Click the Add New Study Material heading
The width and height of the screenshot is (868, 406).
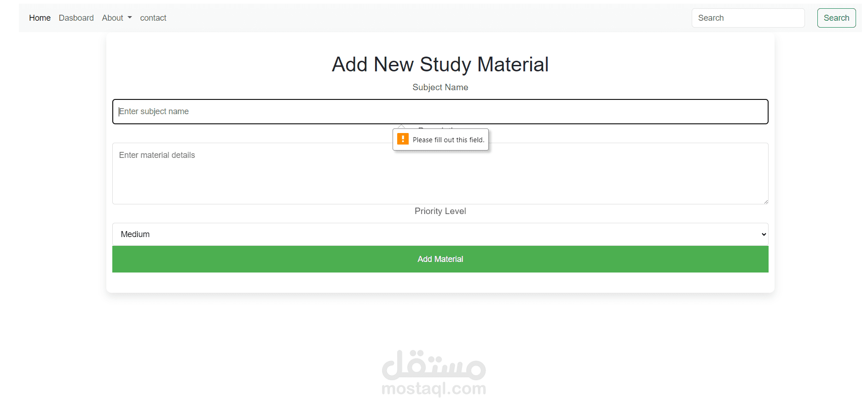pyautogui.click(x=440, y=64)
